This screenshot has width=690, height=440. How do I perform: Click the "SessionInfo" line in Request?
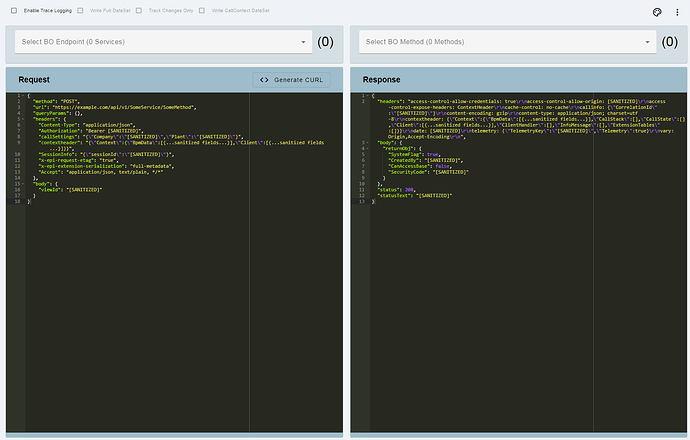pos(106,154)
